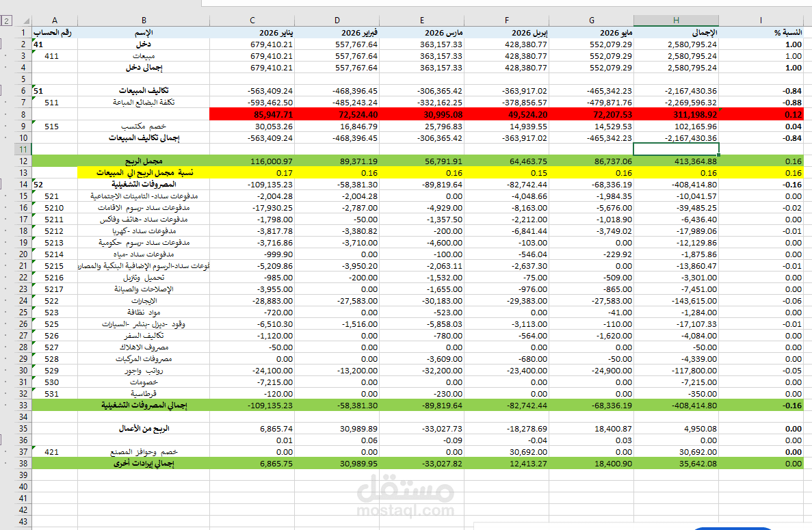Click account number cell 5214
This screenshot has height=530, width=812.
55,254
